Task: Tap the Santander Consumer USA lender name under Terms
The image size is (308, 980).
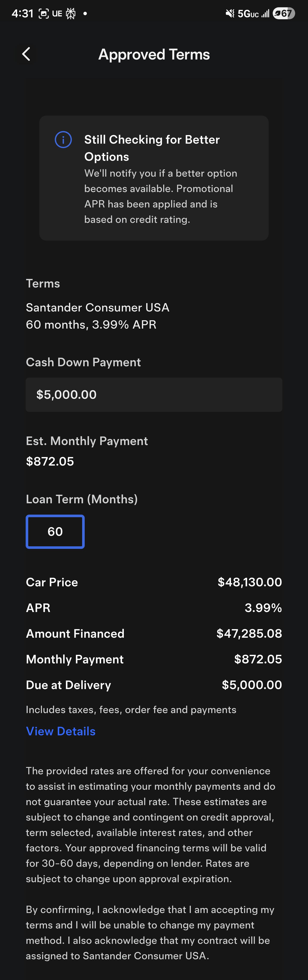Action: 97,307
